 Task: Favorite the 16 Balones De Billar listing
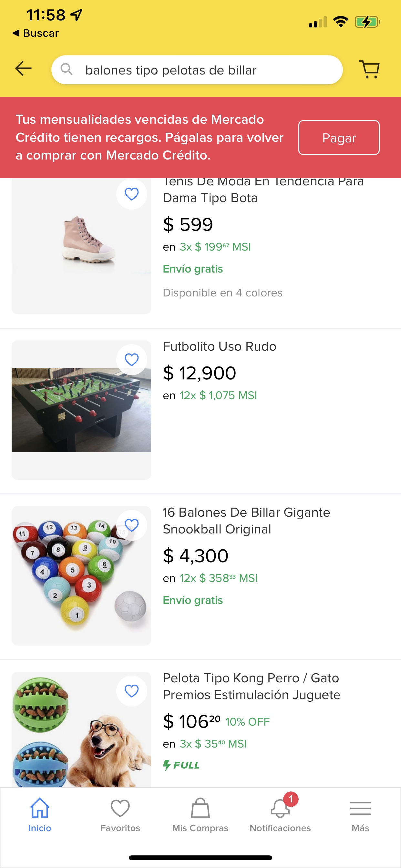tap(131, 525)
